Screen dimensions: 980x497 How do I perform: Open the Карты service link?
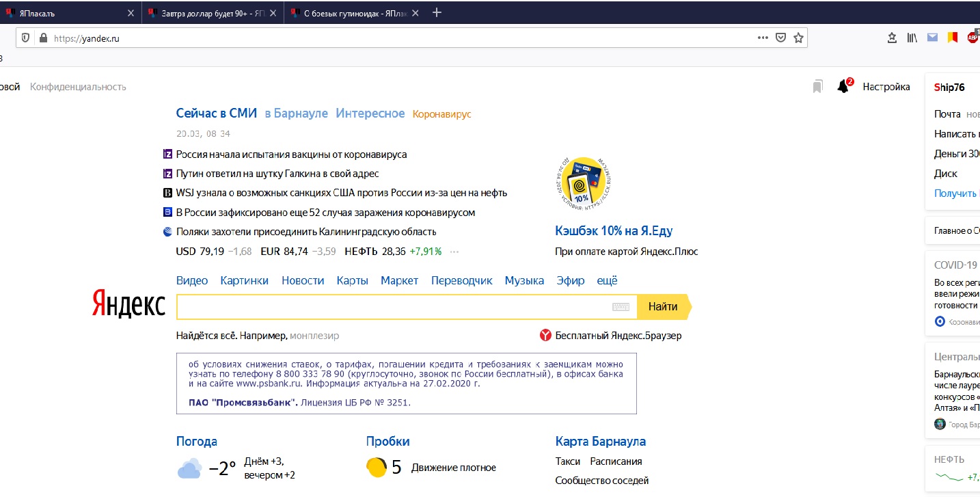(353, 280)
